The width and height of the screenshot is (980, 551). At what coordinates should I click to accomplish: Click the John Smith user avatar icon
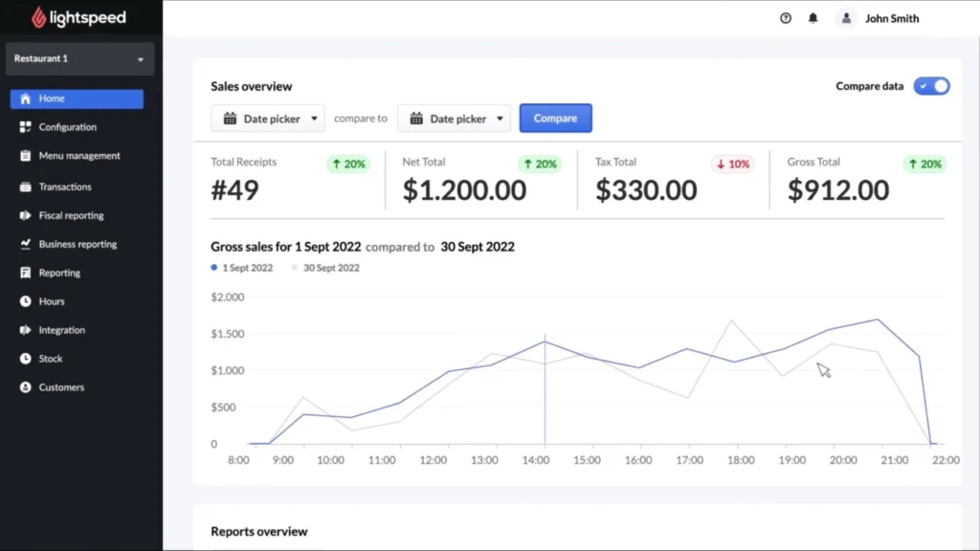(x=845, y=18)
